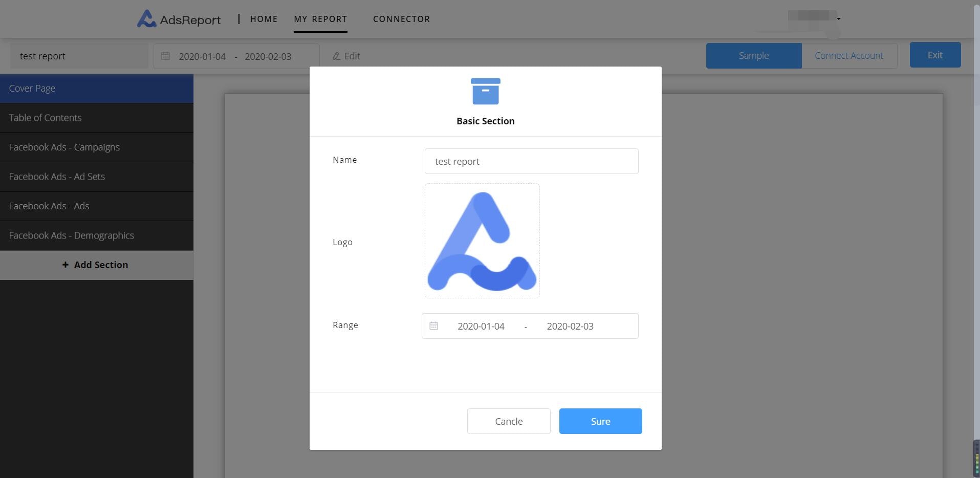Click the Edit pencil icon
The width and height of the screenshot is (980, 478).
point(336,56)
